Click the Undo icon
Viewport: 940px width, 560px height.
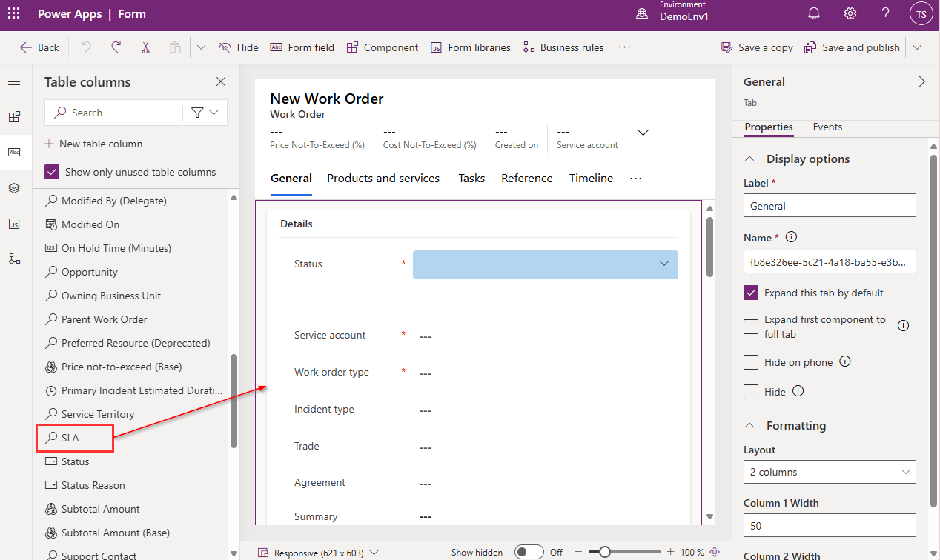tap(87, 47)
